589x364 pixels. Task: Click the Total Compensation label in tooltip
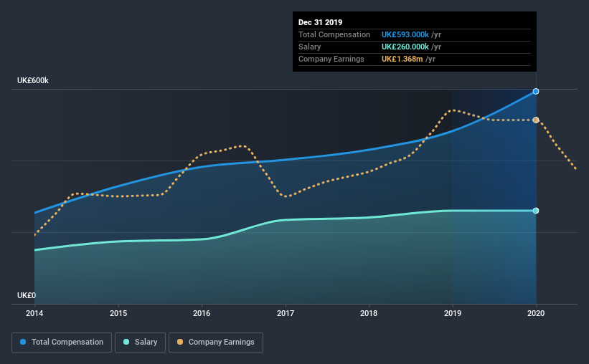(x=334, y=35)
